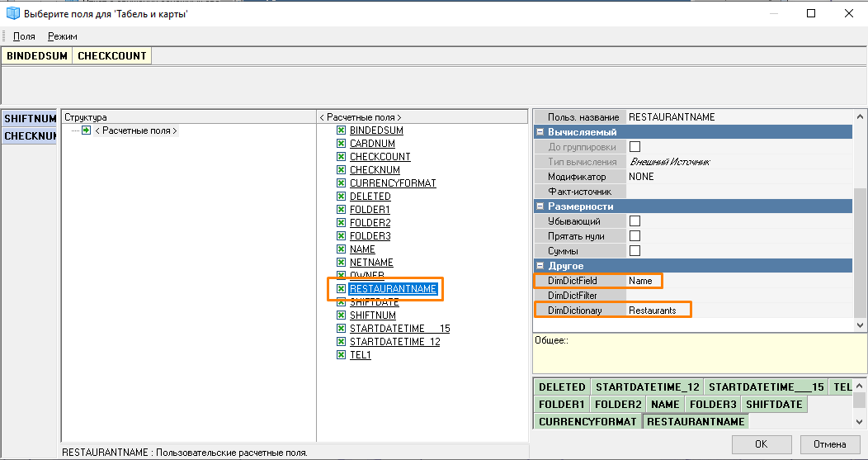
Task: Click the green icon next to BINDEDSUM field
Action: tap(341, 130)
